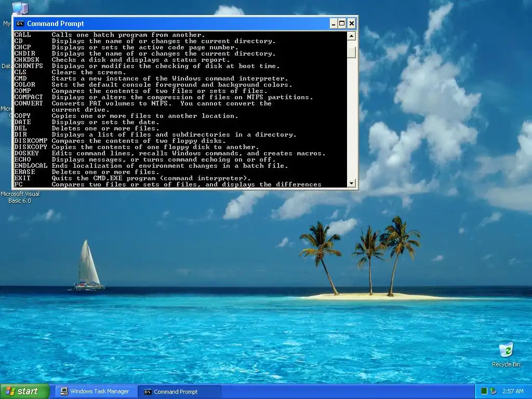Click 'Compares the contents of two floppy disks.'
This screenshot has width=532, height=399.
coord(139,141)
